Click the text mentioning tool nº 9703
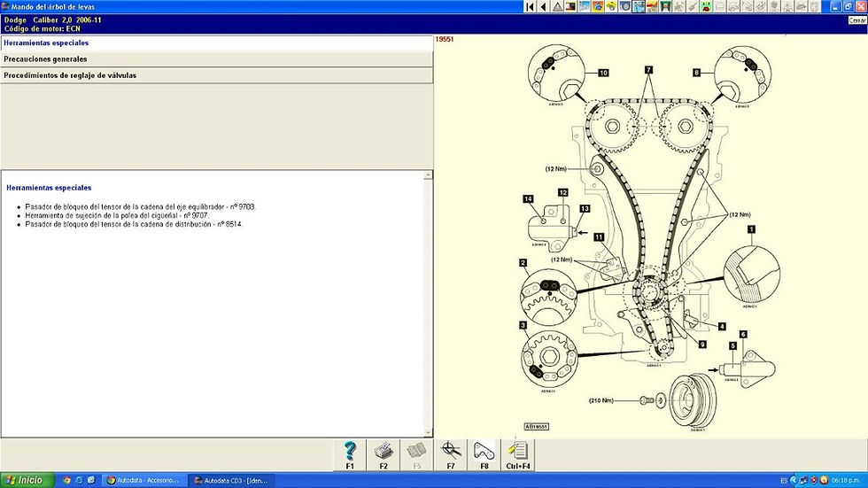The width and height of the screenshot is (868, 488). pos(141,207)
